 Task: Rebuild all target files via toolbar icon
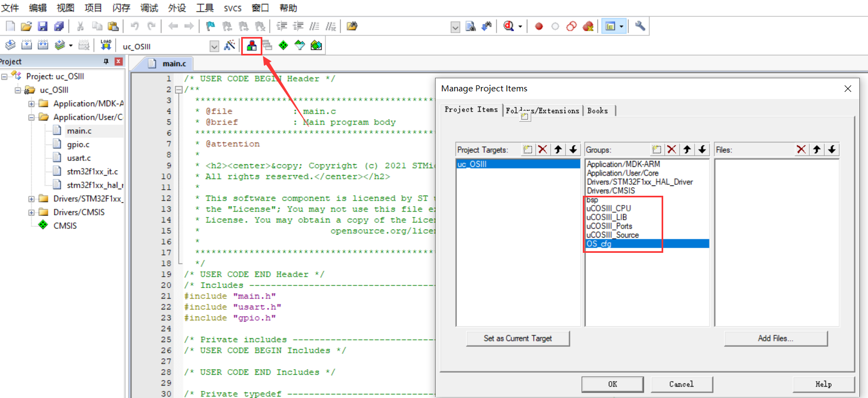(x=43, y=45)
